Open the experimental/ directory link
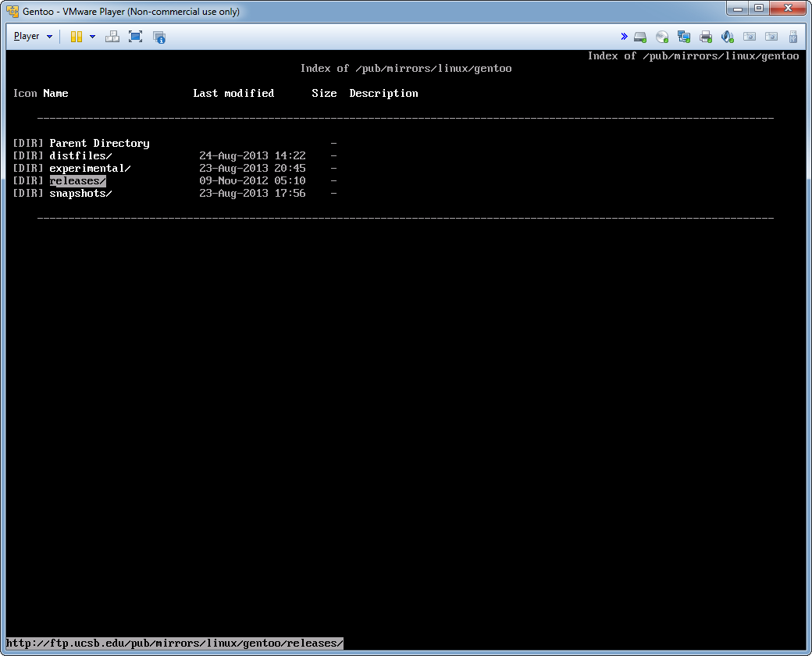 90,168
